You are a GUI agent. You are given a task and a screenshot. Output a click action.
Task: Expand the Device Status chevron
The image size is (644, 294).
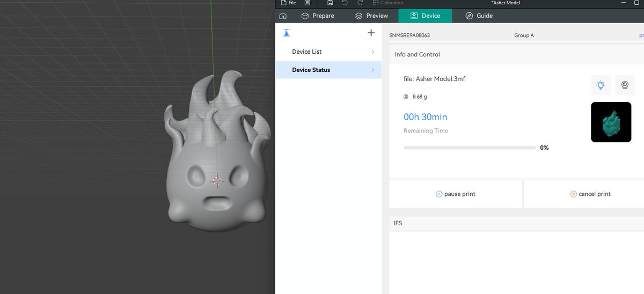[x=372, y=70]
